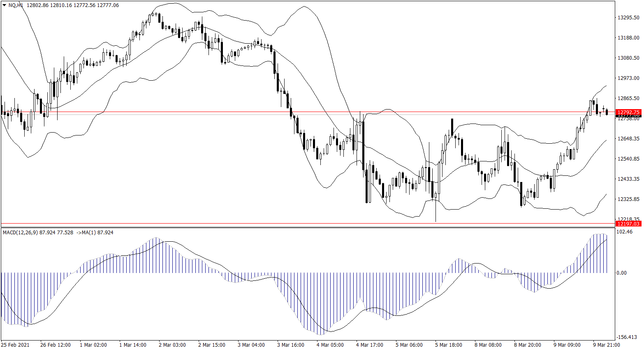644x350 pixels.
Task: Click the 8 Mar 08:00 time label
Action: click(x=488, y=345)
